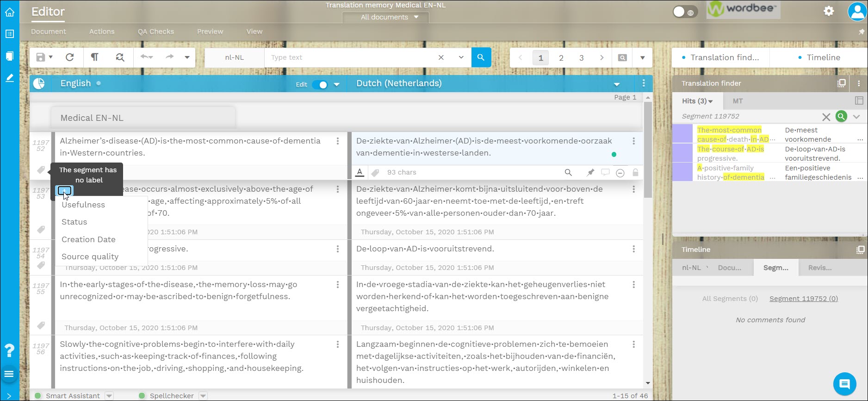Image resolution: width=868 pixels, height=401 pixels.
Task: Toggle the Smart Assistant status indicator
Action: (x=38, y=396)
